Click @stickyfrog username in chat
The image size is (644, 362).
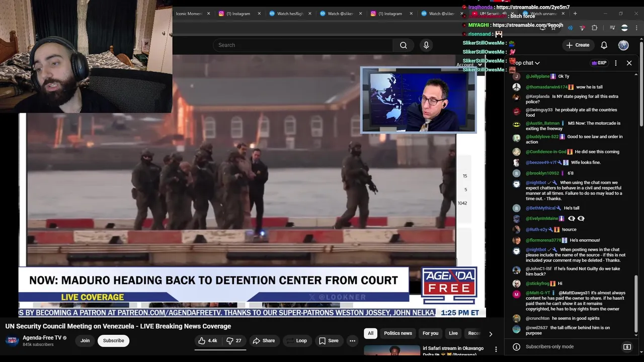pos(538,284)
